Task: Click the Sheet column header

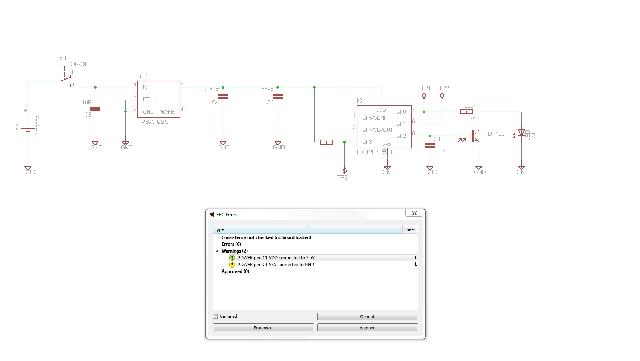Action: [x=410, y=230]
